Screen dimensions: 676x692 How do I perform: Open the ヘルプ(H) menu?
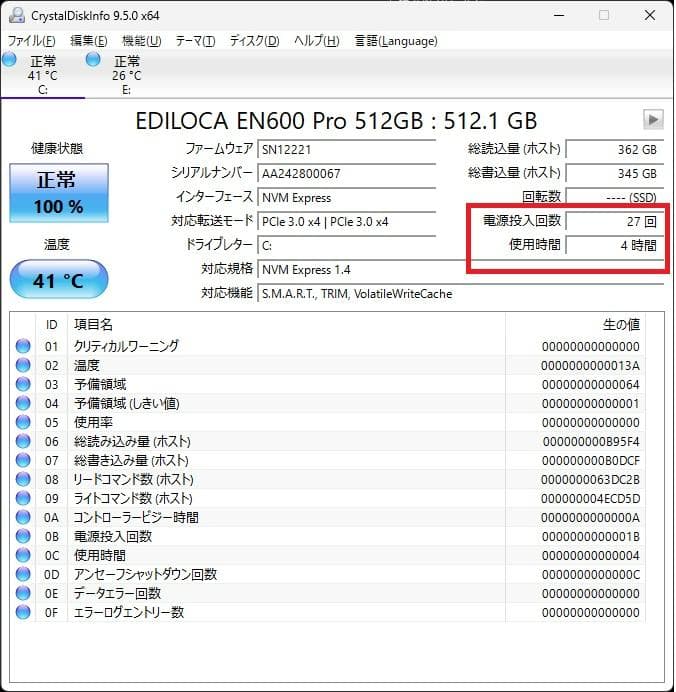pos(316,41)
